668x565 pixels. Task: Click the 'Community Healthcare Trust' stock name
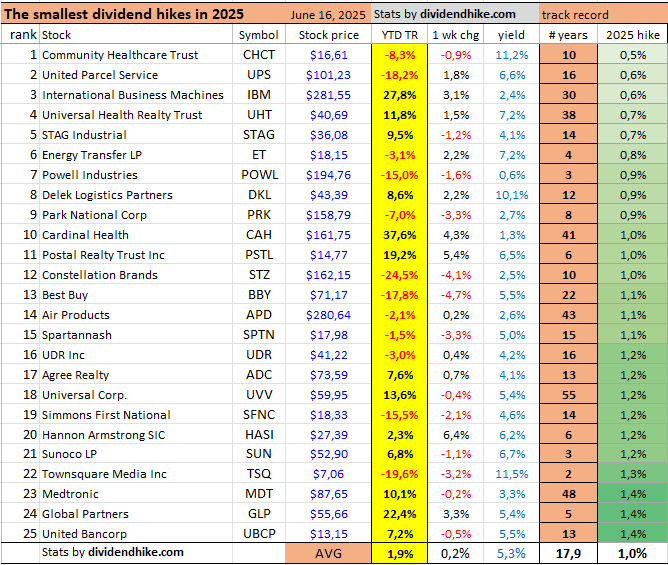tap(120, 55)
